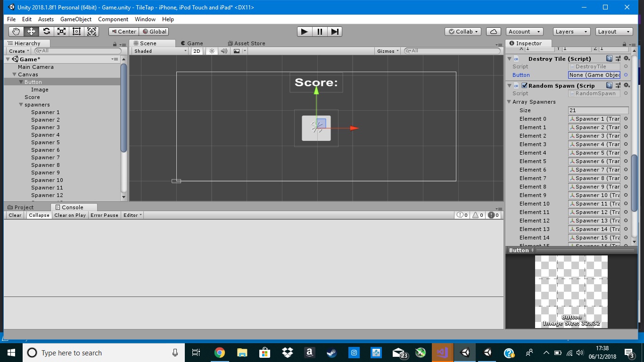
Task: Toggle scene lighting sun icon
Action: 212,51
